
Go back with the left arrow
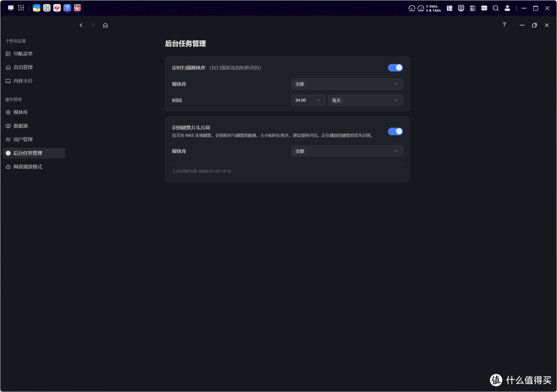81,25
